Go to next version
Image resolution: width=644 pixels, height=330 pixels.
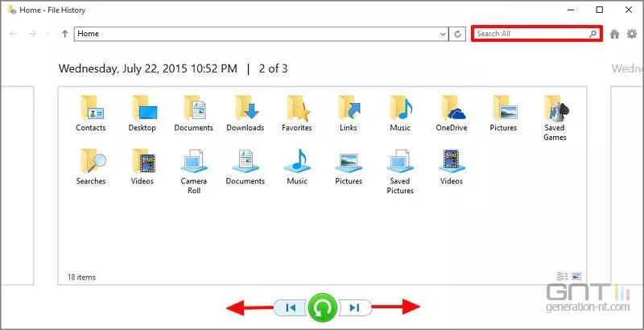355,307
